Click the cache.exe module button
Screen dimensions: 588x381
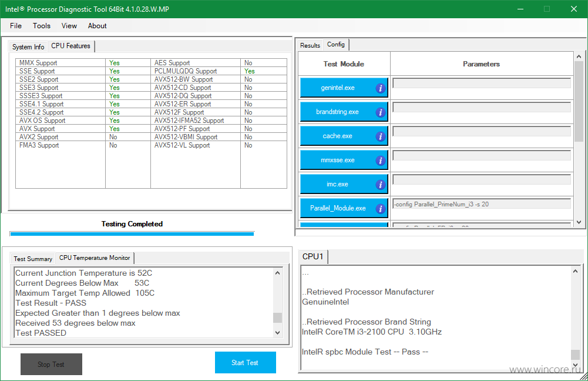[x=344, y=136]
